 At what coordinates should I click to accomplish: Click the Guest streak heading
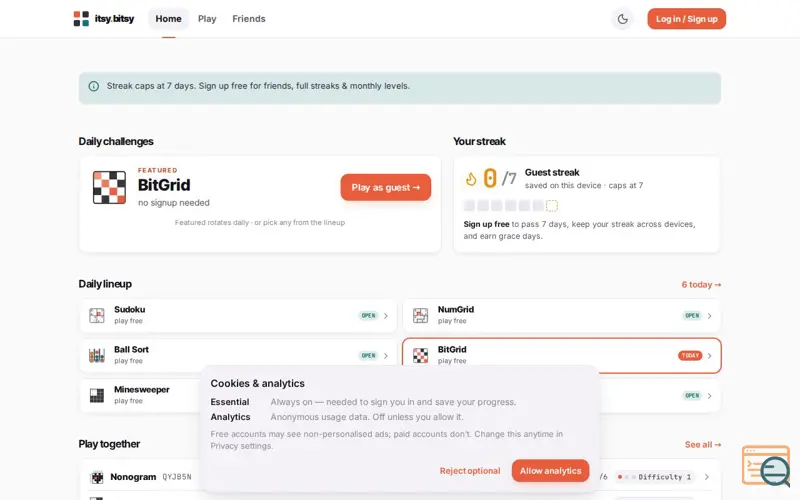(x=552, y=172)
